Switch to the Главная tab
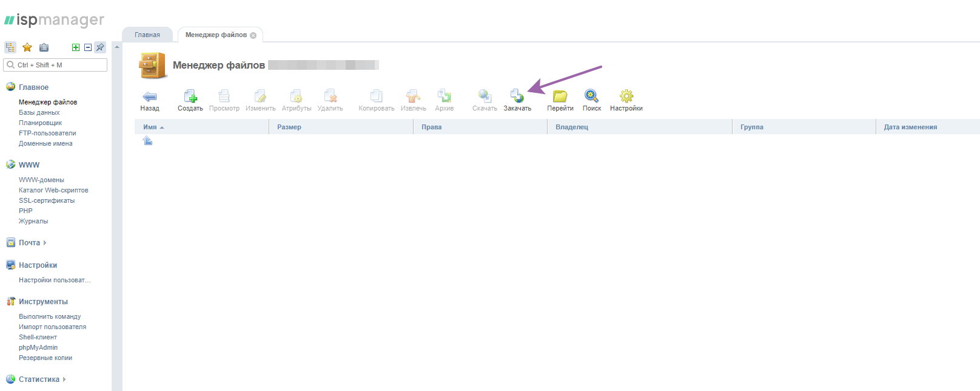The image size is (980, 391). click(147, 35)
